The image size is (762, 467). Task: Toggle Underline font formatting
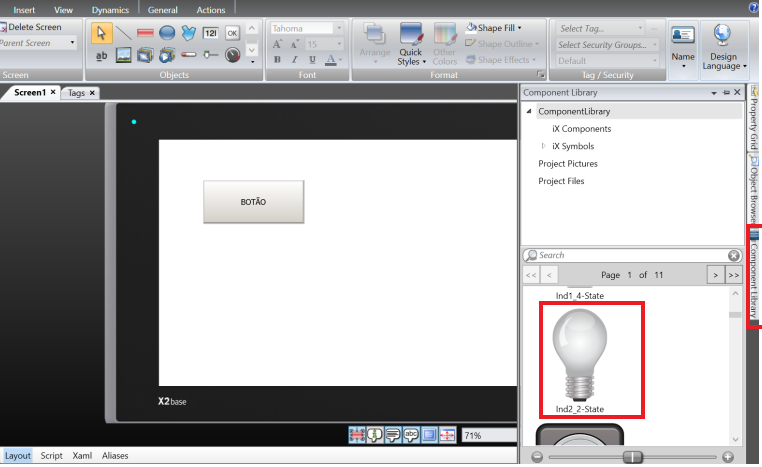point(312,61)
